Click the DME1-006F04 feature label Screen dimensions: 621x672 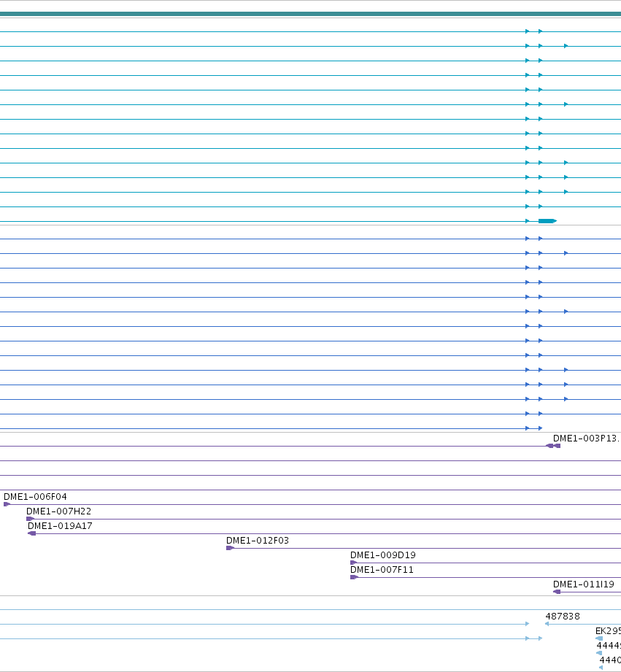coord(35,497)
